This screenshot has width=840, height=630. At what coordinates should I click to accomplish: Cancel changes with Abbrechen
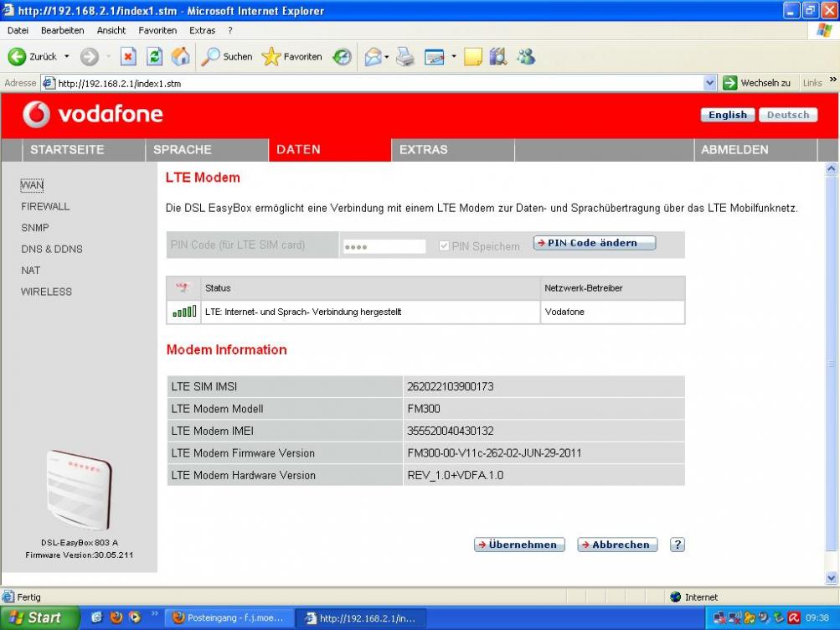(x=617, y=545)
